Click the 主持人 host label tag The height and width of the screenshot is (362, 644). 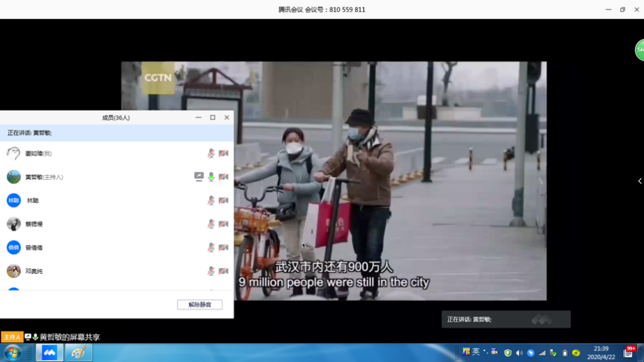pyautogui.click(x=12, y=337)
